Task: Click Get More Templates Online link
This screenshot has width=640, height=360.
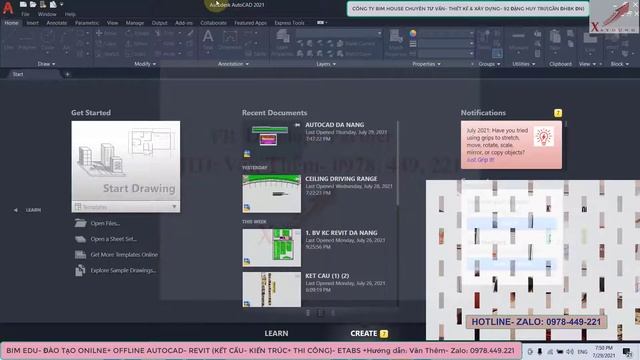Action: 124,254
